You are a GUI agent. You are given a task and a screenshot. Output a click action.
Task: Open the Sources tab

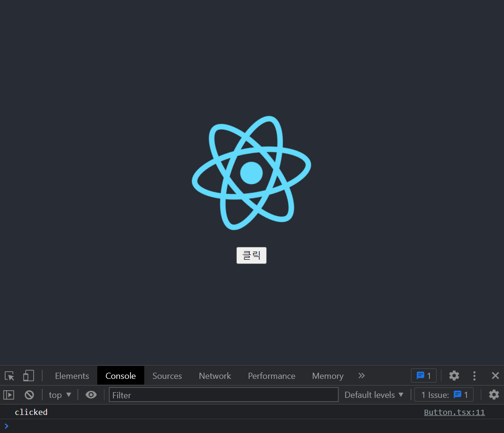tap(167, 376)
